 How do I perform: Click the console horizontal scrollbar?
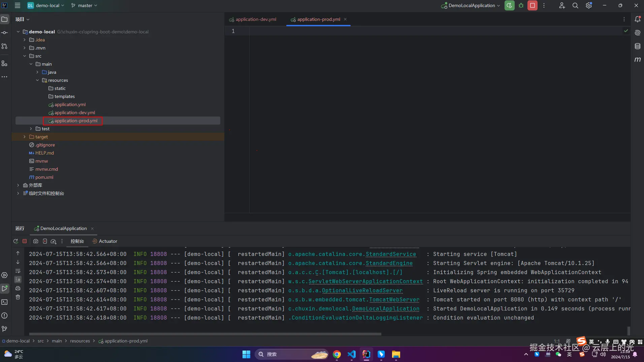205,334
